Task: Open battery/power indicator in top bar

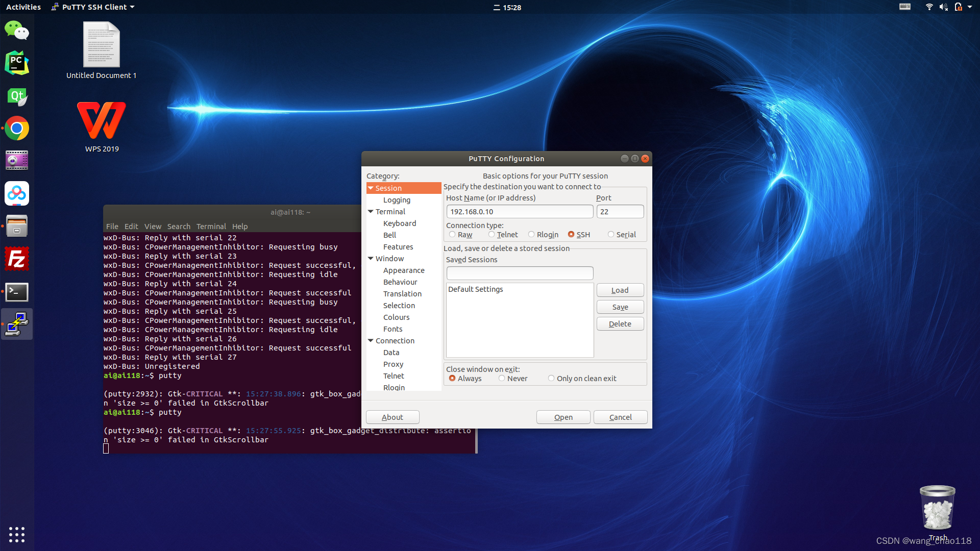Action: click(958, 7)
